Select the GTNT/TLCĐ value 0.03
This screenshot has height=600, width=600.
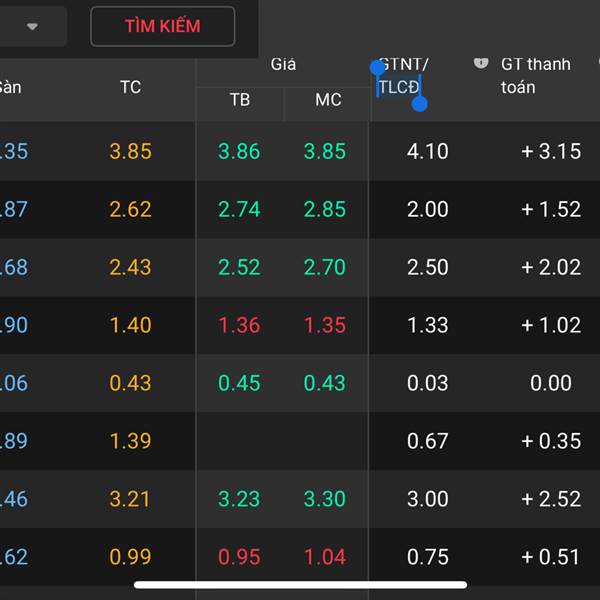click(427, 383)
